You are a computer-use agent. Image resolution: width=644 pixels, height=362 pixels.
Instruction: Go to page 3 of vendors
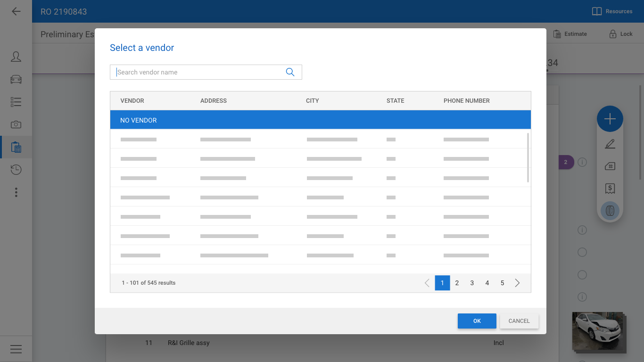[x=472, y=283]
